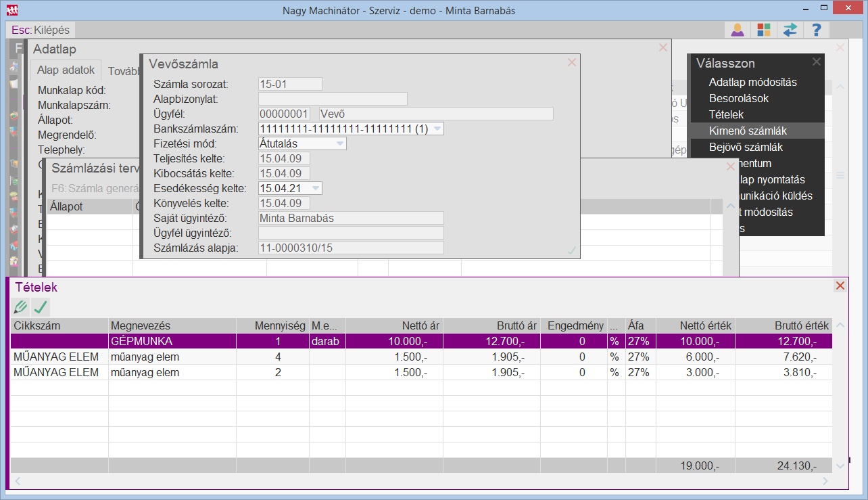
Task: Click the '6.000,-' net value cell
Action: tap(696, 357)
